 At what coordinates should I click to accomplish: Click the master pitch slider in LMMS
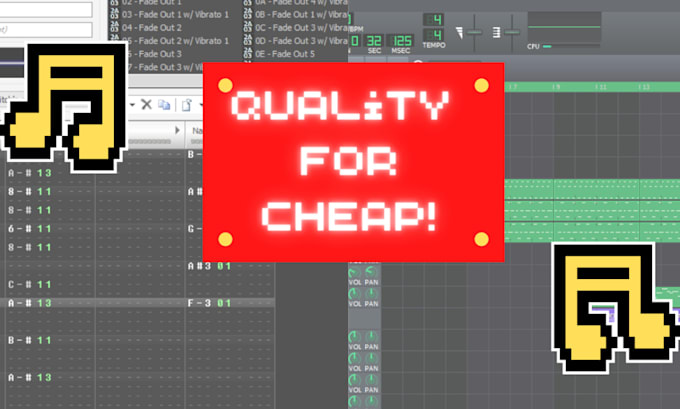click(512, 32)
